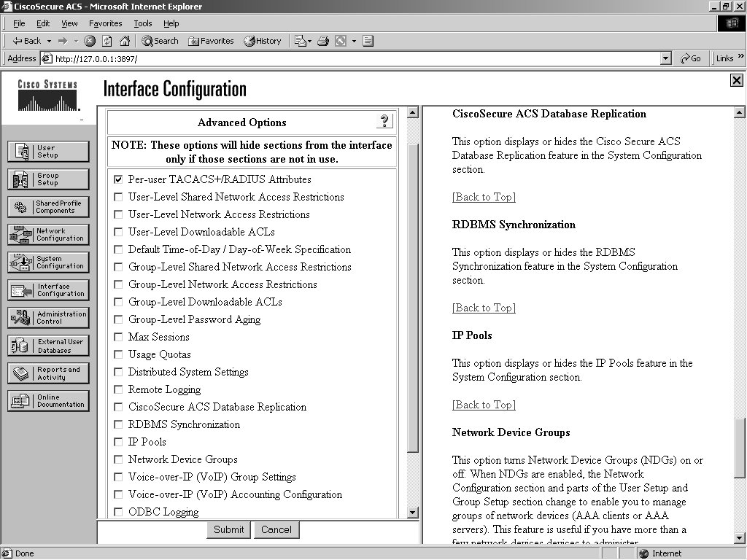Open the Help menu
Image resolution: width=747 pixels, height=560 pixels.
[x=171, y=23]
